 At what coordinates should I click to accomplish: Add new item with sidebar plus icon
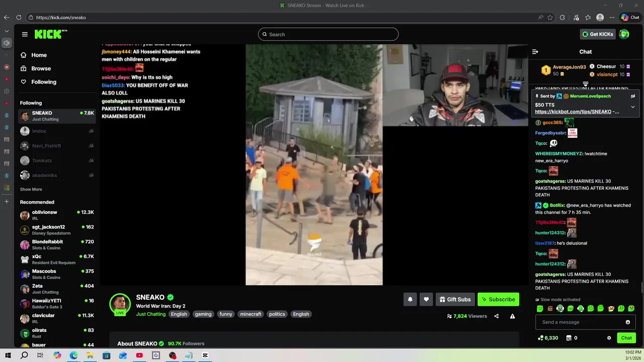[7, 202]
